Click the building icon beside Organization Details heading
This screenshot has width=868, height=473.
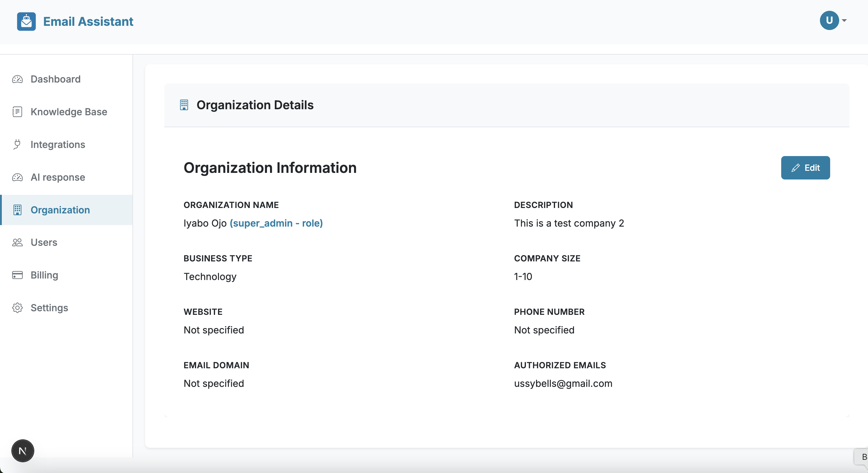tap(184, 105)
